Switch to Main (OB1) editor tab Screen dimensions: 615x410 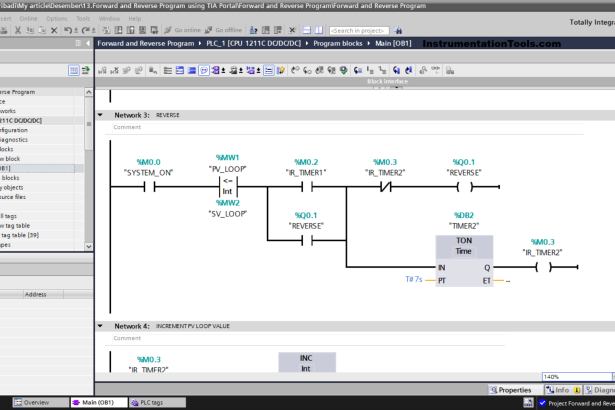(x=99, y=403)
